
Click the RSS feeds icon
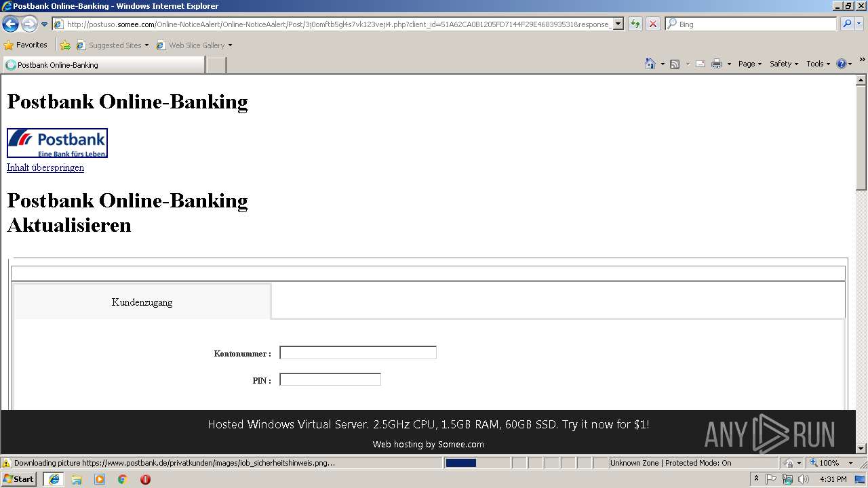pyautogui.click(x=675, y=64)
